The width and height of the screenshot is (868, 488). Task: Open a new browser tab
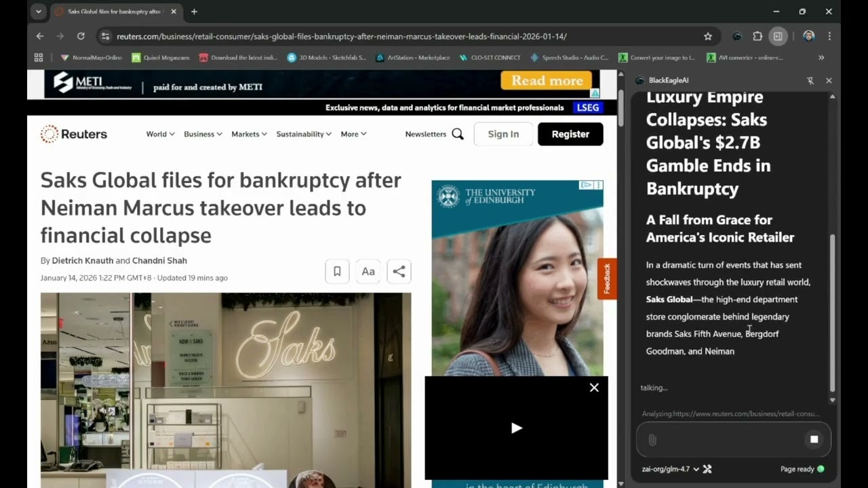coord(194,12)
